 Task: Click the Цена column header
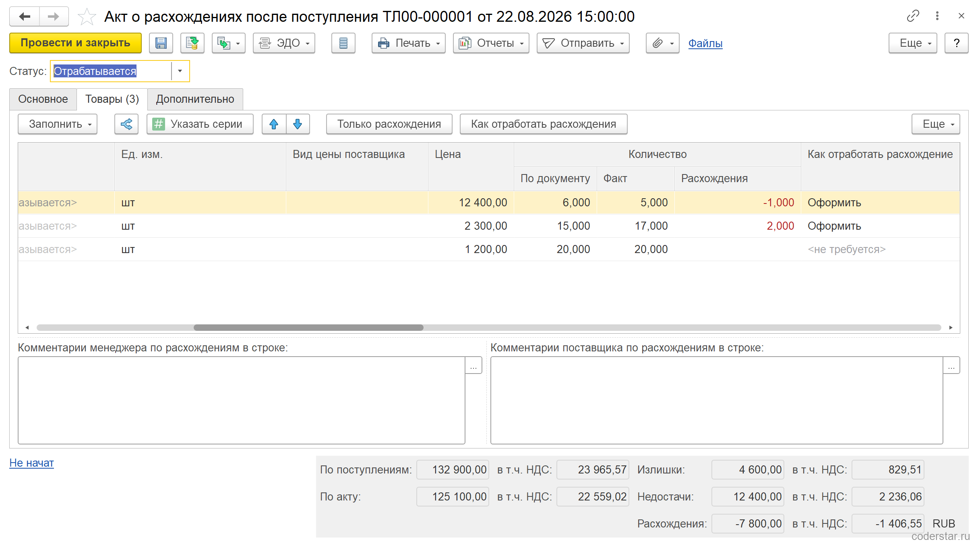pyautogui.click(x=471, y=166)
